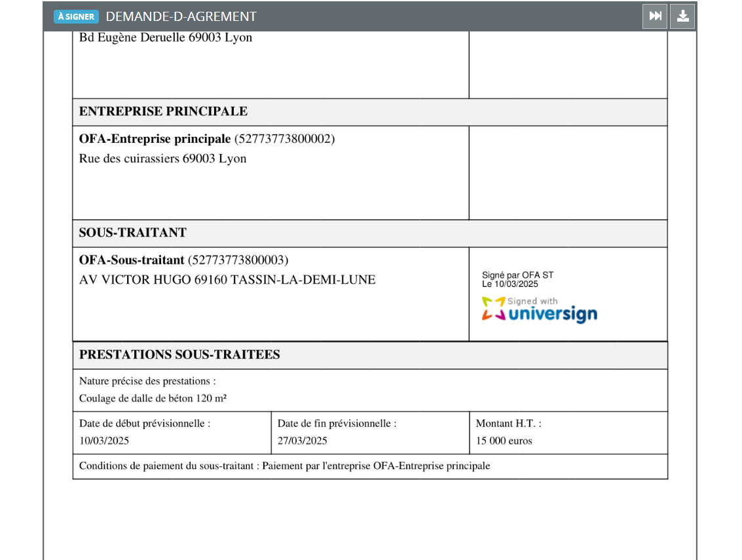Click the amount "15 000 euros"

504,441
